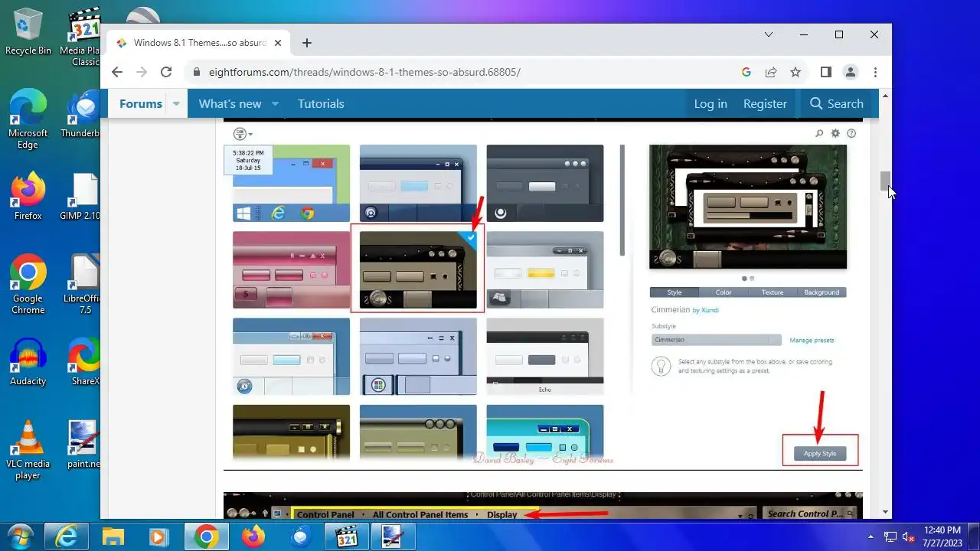Select the ShareX desktop shortcut
980x551 pixels.
(x=83, y=363)
